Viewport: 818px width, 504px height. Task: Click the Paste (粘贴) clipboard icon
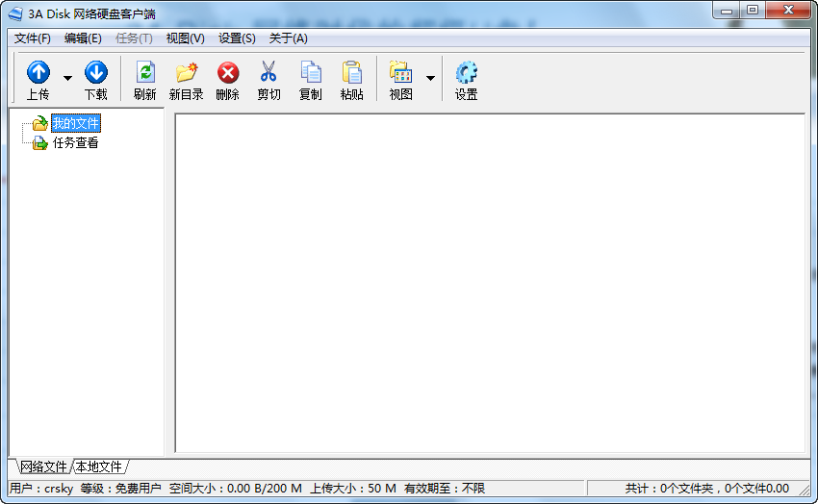[x=352, y=72]
